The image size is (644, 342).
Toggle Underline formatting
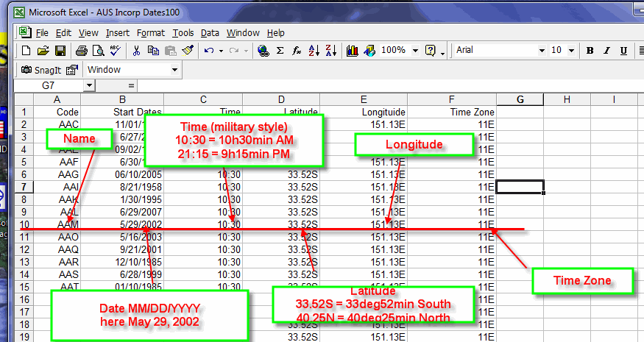(624, 51)
